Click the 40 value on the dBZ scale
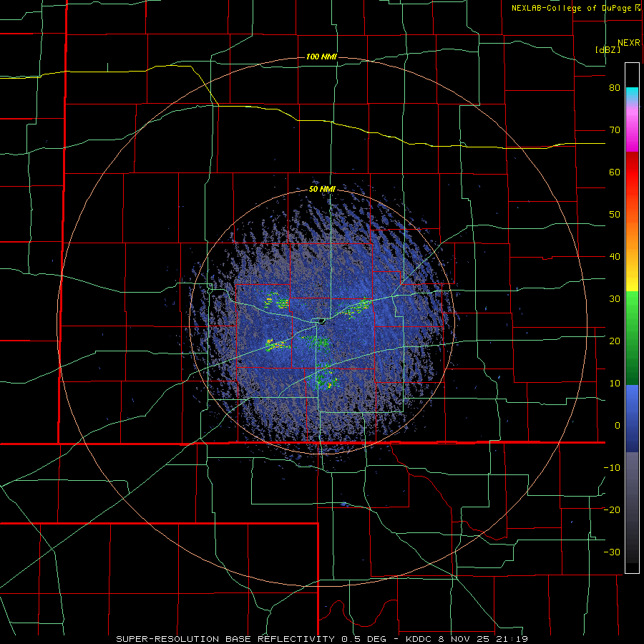The image size is (644, 644). 615,257
